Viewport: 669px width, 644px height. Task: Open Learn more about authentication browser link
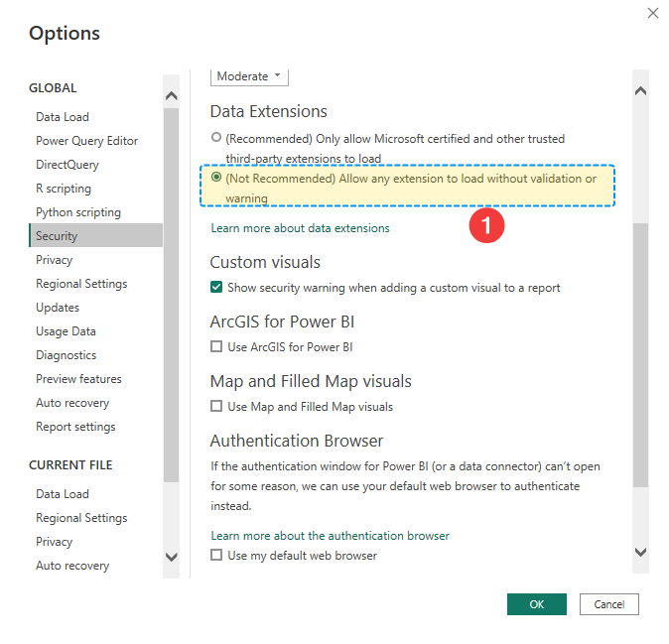(x=330, y=536)
